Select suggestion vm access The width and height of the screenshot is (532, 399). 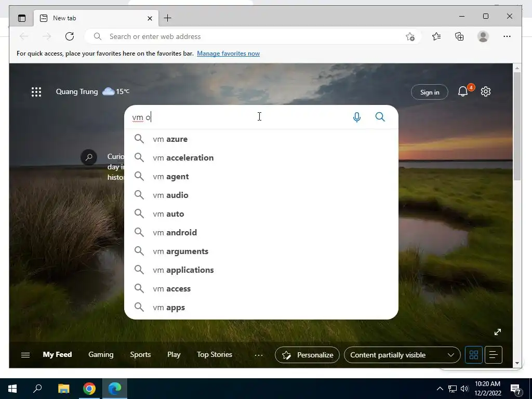[x=261, y=289]
